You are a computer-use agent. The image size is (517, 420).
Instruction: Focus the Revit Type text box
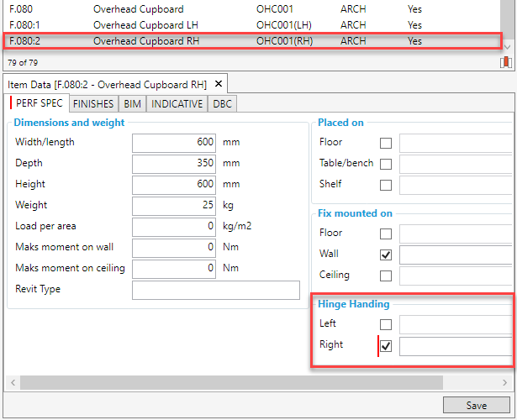pos(215,290)
